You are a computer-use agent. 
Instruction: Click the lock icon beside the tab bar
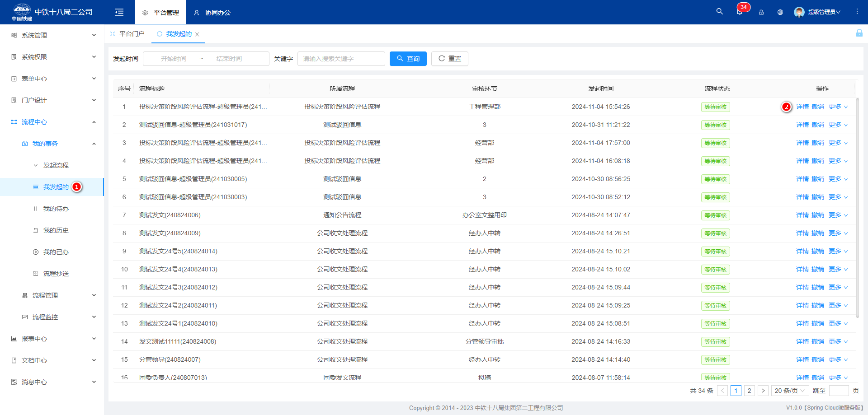(x=859, y=33)
